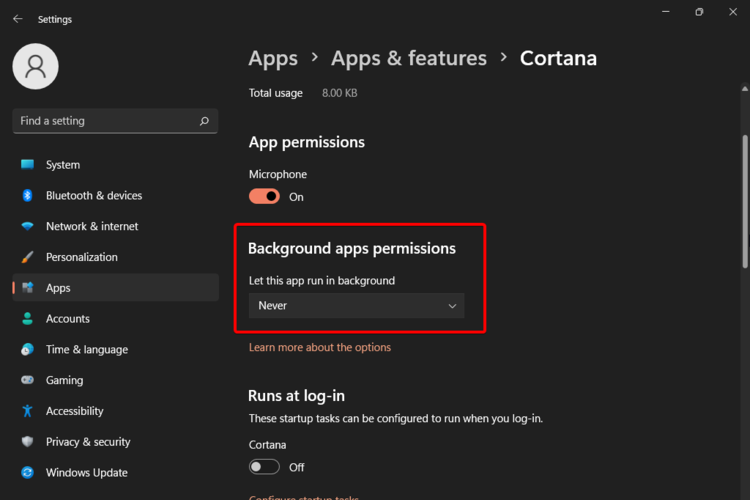Click the 8.00 KB total usage value

340,93
